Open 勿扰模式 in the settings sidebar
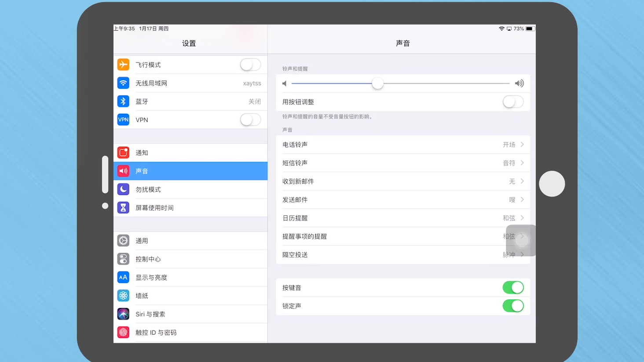Viewport: 644px width, 362px height. pos(190,189)
